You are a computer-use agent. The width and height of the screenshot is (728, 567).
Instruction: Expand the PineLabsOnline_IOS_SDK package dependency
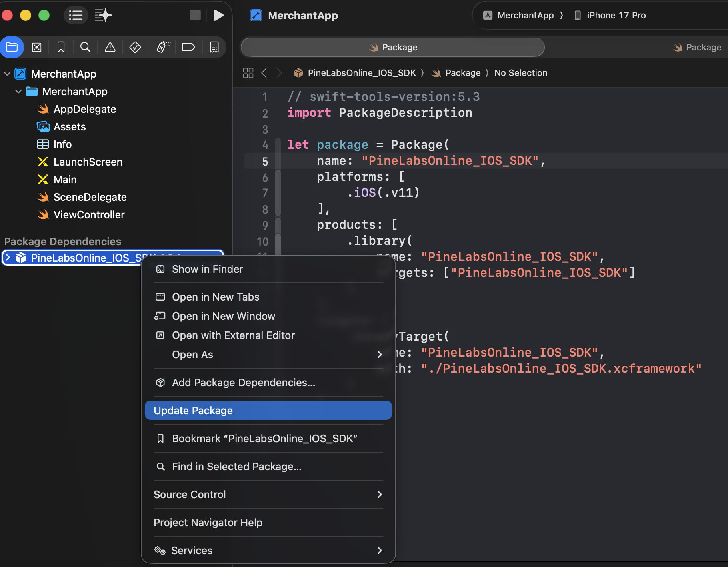(x=8, y=258)
